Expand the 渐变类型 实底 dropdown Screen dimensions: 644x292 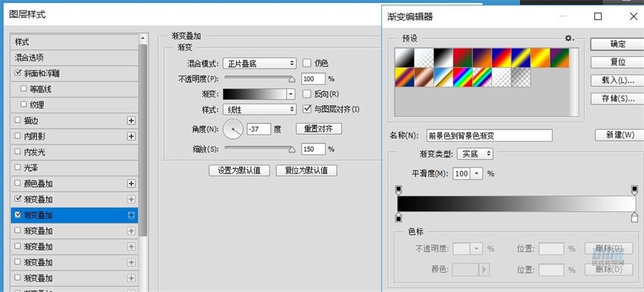point(474,154)
